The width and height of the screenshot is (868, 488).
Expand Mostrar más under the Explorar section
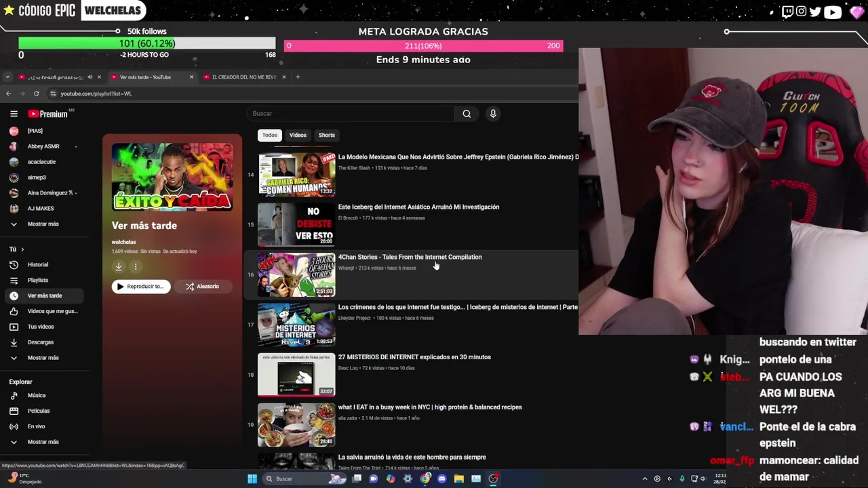click(45, 442)
